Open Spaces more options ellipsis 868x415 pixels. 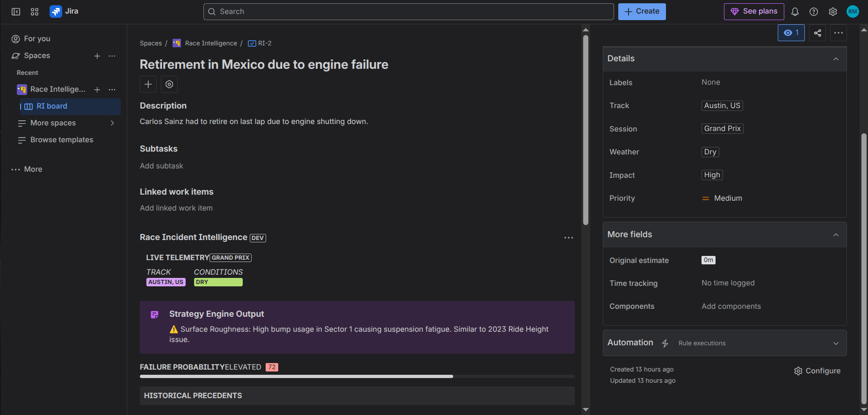112,56
